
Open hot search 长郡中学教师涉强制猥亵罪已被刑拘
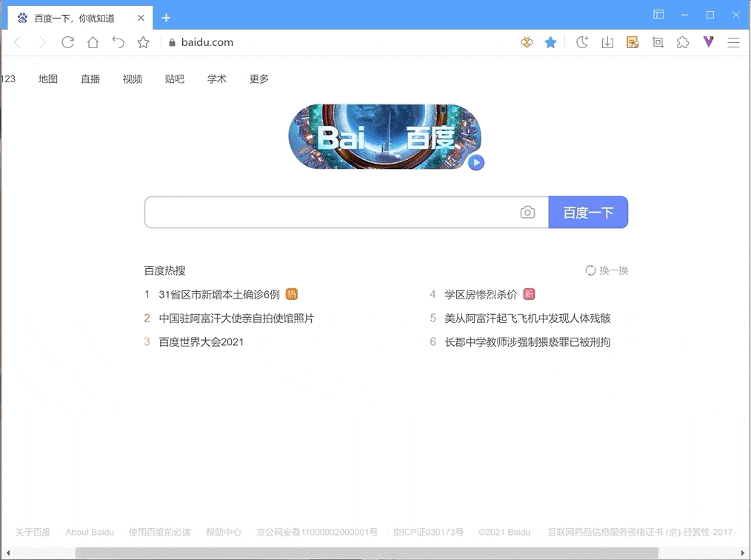point(527,342)
